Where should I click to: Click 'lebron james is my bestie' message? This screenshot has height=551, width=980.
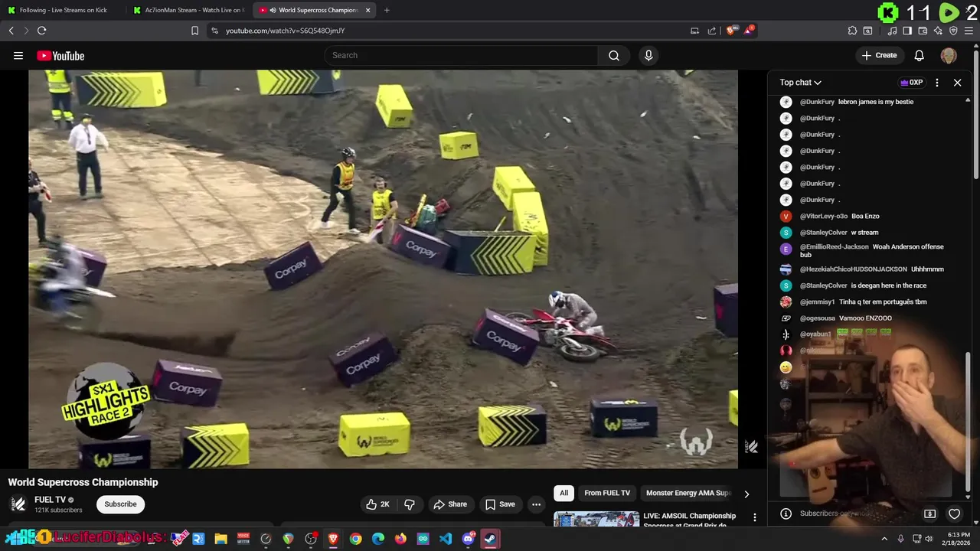[876, 102]
